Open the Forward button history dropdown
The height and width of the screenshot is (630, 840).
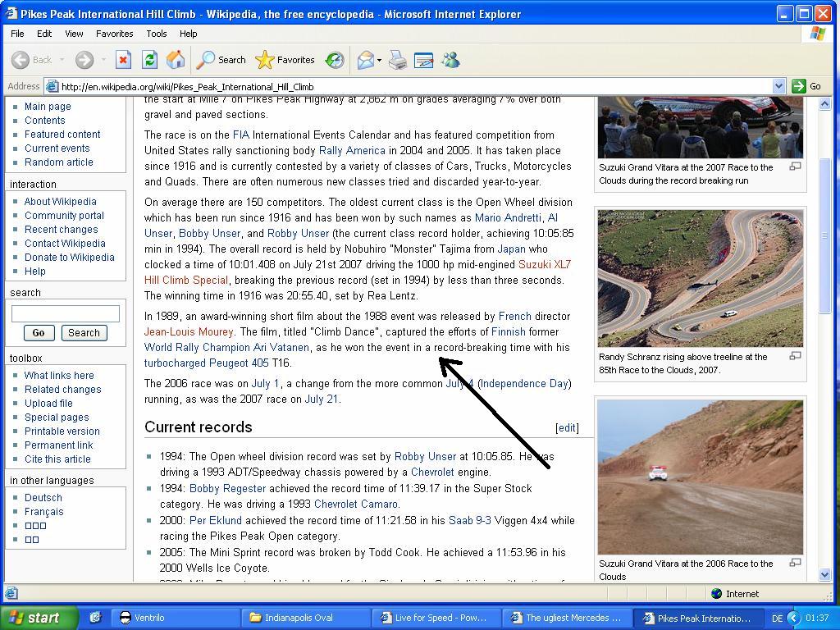click(103, 60)
